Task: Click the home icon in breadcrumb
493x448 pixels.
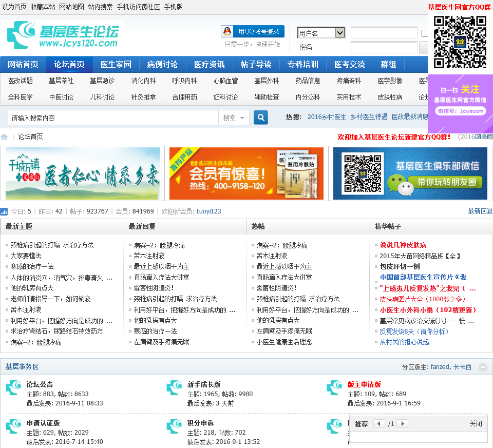Action: click(4, 137)
